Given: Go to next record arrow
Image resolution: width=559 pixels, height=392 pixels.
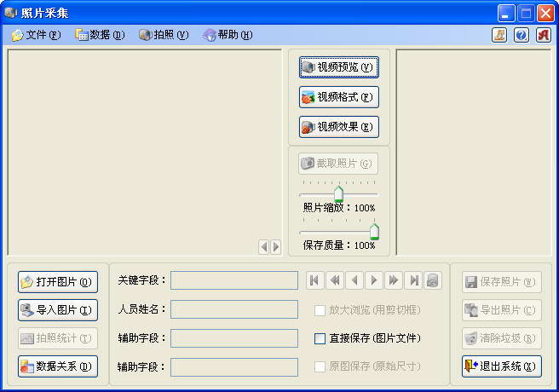Looking at the screenshot, I should pyautogui.click(x=374, y=280).
